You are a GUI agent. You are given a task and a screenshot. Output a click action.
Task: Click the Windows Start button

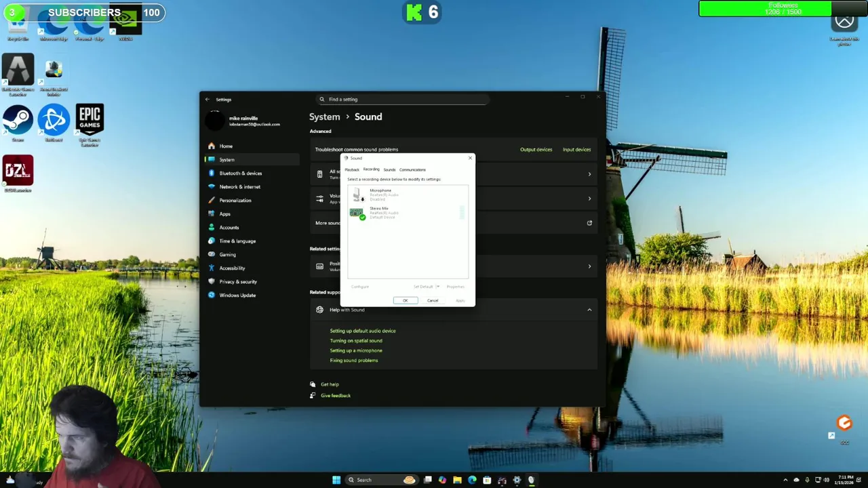click(336, 480)
